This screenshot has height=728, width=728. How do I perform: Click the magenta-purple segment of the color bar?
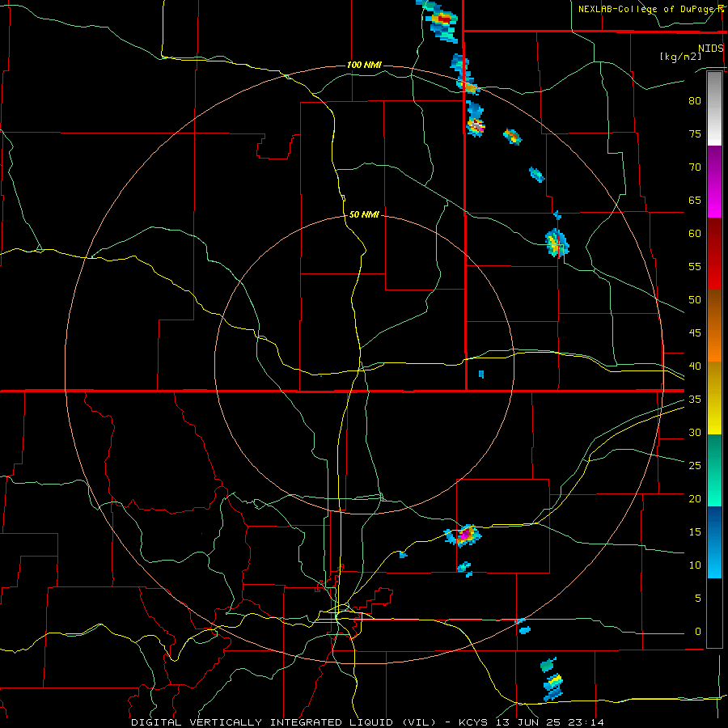[714, 182]
